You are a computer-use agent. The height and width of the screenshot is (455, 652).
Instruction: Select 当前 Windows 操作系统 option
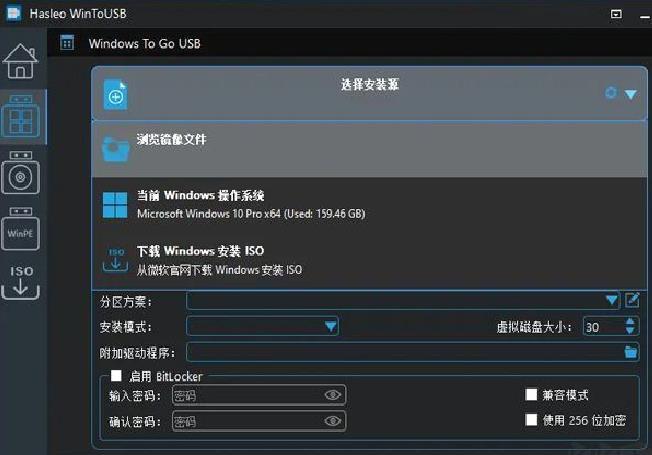pyautogui.click(x=369, y=204)
